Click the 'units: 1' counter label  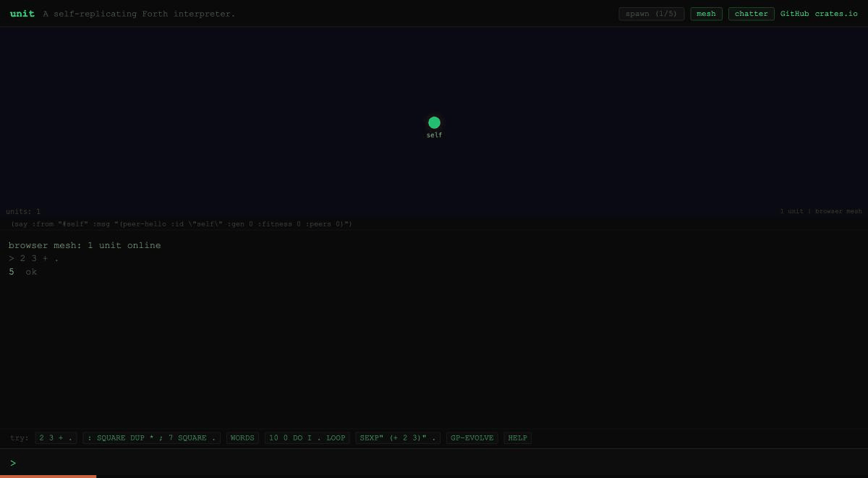point(23,212)
